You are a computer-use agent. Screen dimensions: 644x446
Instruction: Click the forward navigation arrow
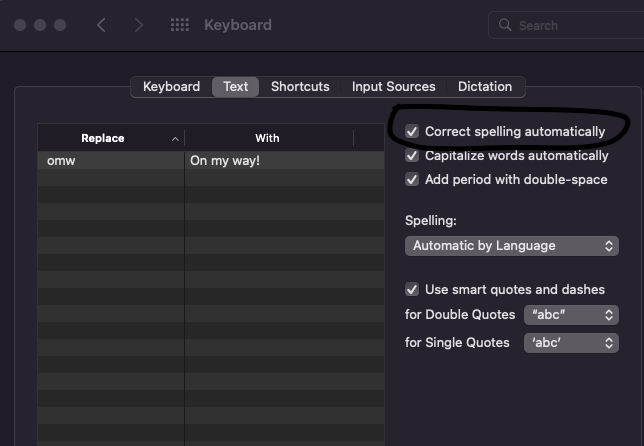[139, 25]
